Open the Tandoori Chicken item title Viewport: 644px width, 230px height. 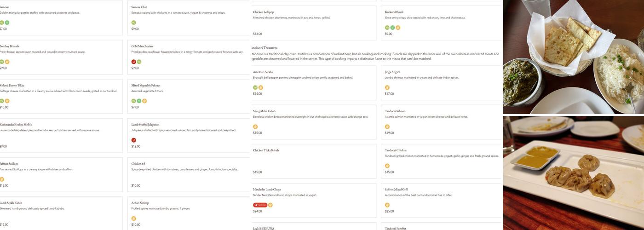[396, 150]
